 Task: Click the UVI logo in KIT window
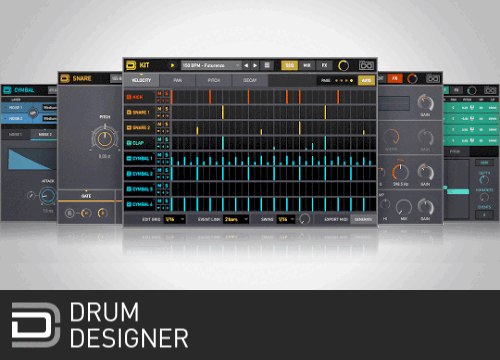366,65
